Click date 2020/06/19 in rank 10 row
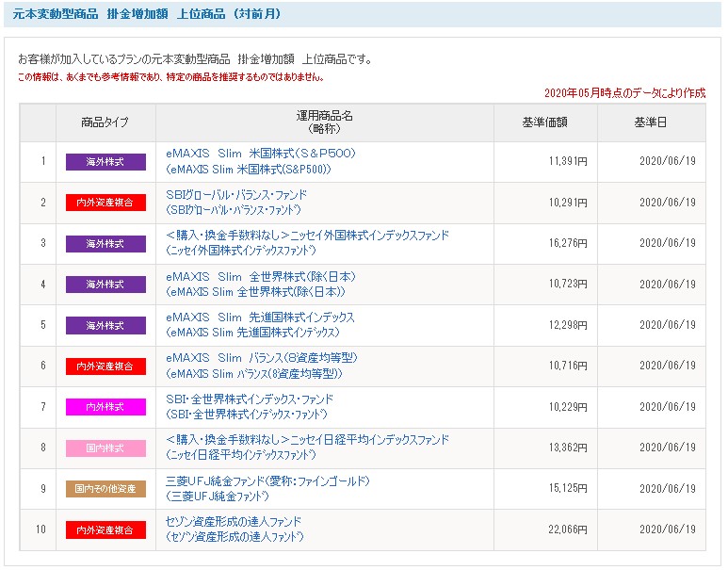Viewport: 728px width, 570px height. point(668,529)
